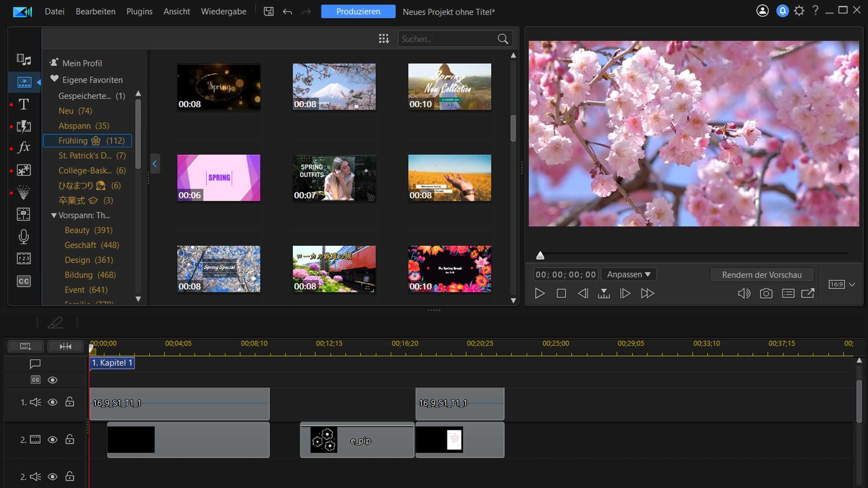The image size is (868, 488).
Task: Click Rendern der Vorschau button
Action: click(x=761, y=275)
